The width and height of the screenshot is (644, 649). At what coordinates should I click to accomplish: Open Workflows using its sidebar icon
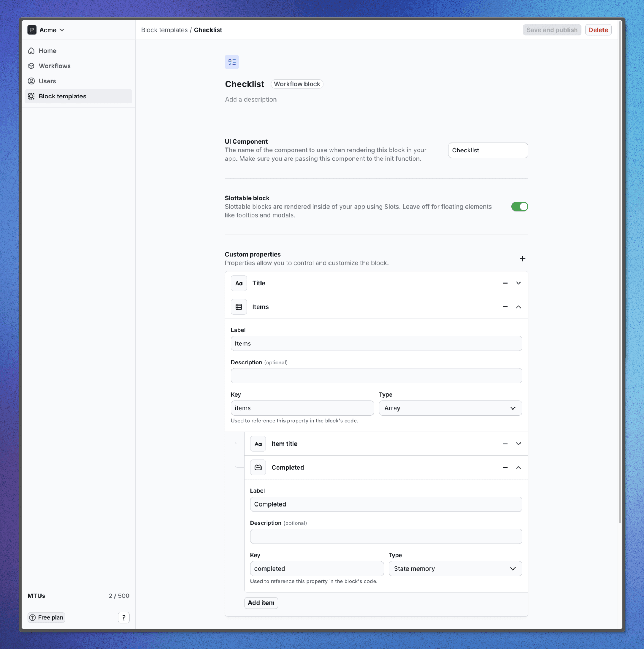[31, 66]
